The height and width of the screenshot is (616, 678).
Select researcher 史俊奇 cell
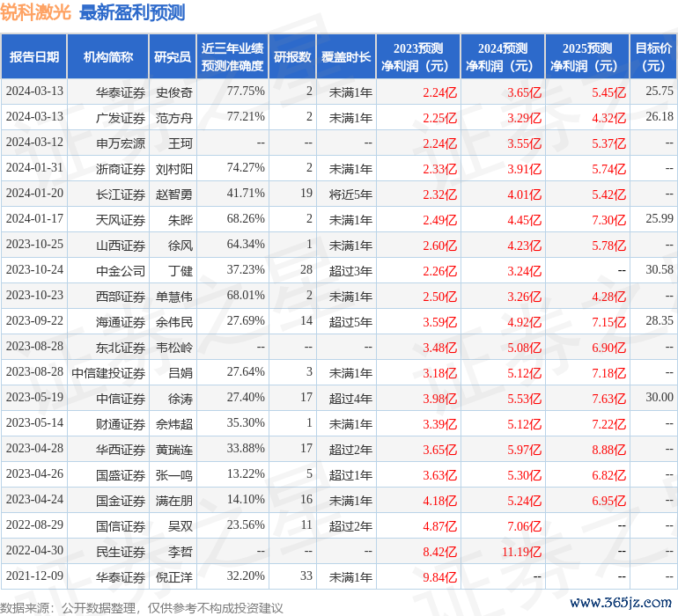174,92
